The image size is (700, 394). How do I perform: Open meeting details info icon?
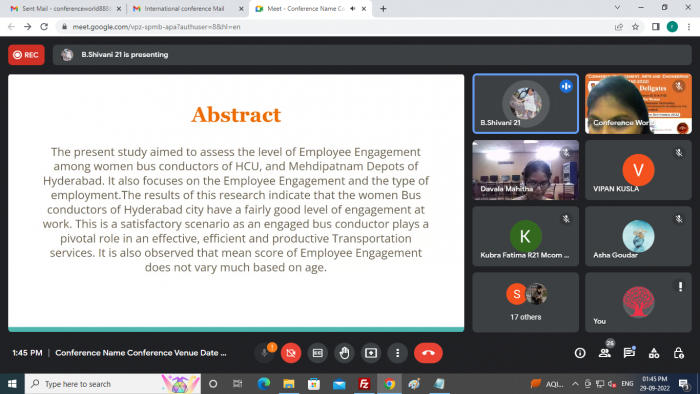point(580,353)
